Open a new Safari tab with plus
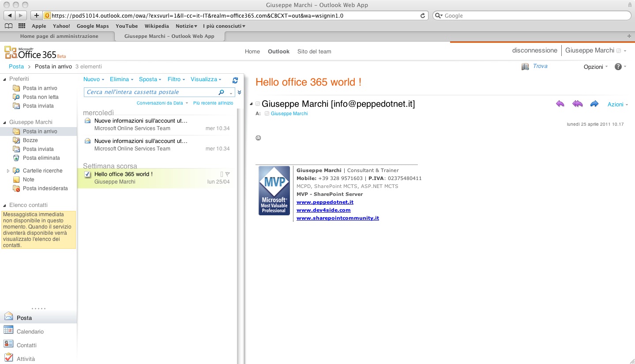This screenshot has height=364, width=635. point(629,36)
